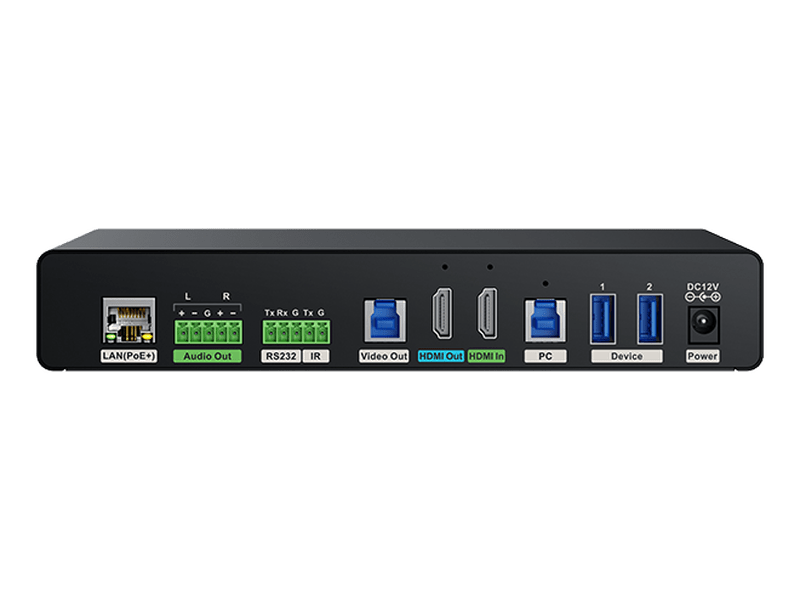Click the Device label
The image size is (800, 600).
pyautogui.click(x=627, y=356)
